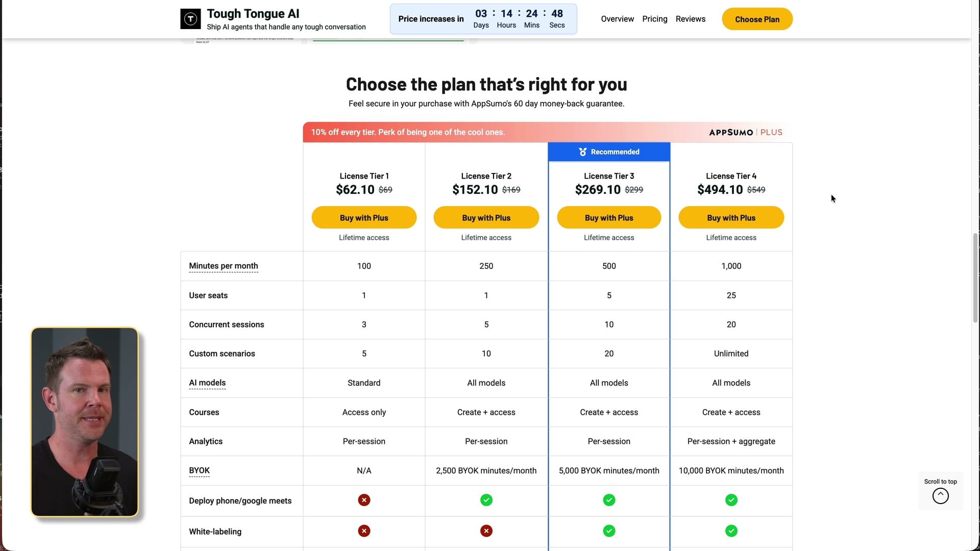Click the License Tier 1 heading
980x551 pixels.
[364, 176]
